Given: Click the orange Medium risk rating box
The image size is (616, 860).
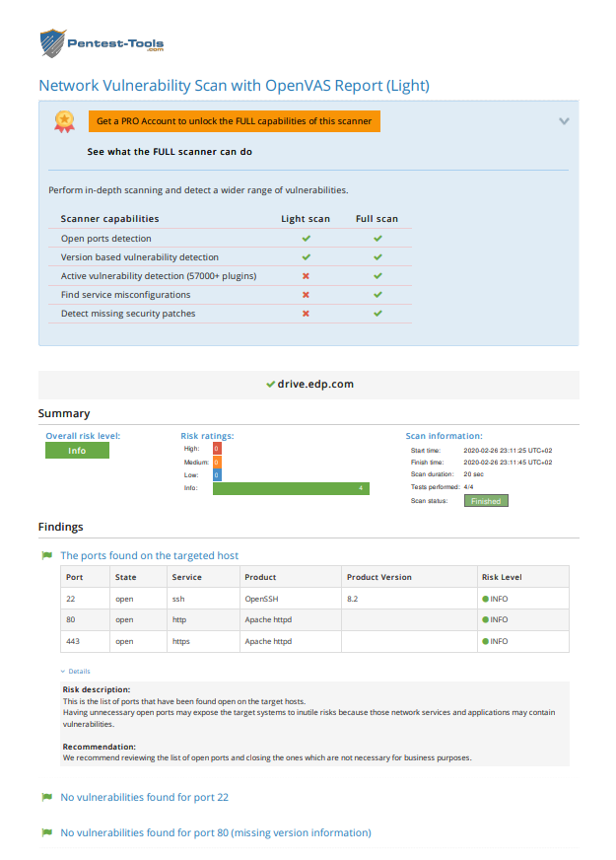Looking at the screenshot, I should [x=217, y=462].
